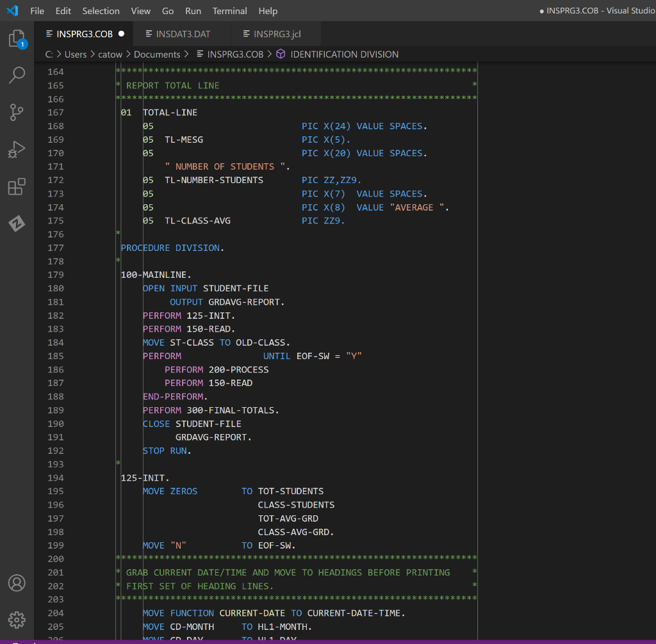Open the Explorer view in activity bar
This screenshot has height=644, width=656.
click(17, 39)
